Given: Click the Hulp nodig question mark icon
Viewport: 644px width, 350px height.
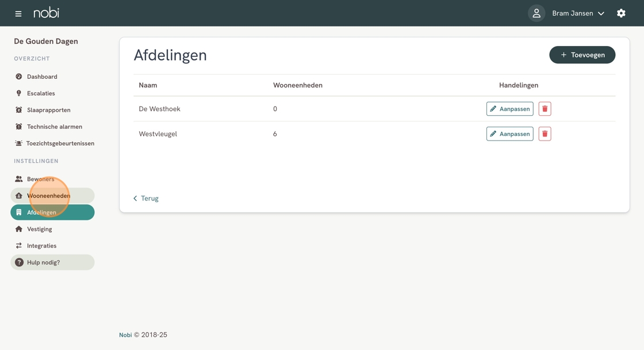Looking at the screenshot, I should 19,262.
